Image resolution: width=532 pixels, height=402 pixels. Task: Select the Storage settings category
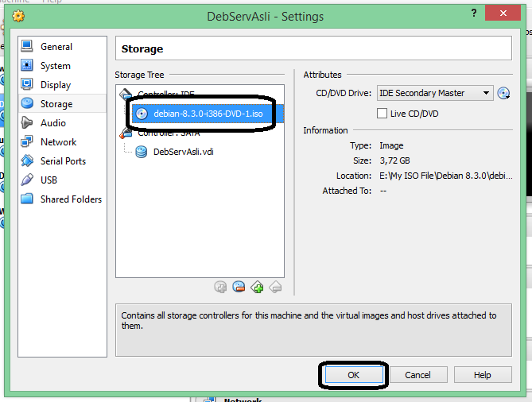pyautogui.click(x=63, y=103)
